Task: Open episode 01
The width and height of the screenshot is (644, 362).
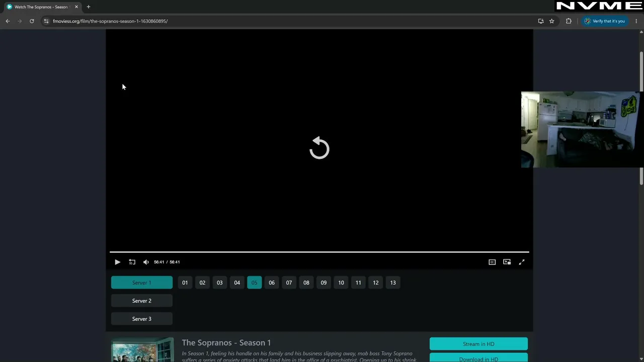Action: pos(185,283)
